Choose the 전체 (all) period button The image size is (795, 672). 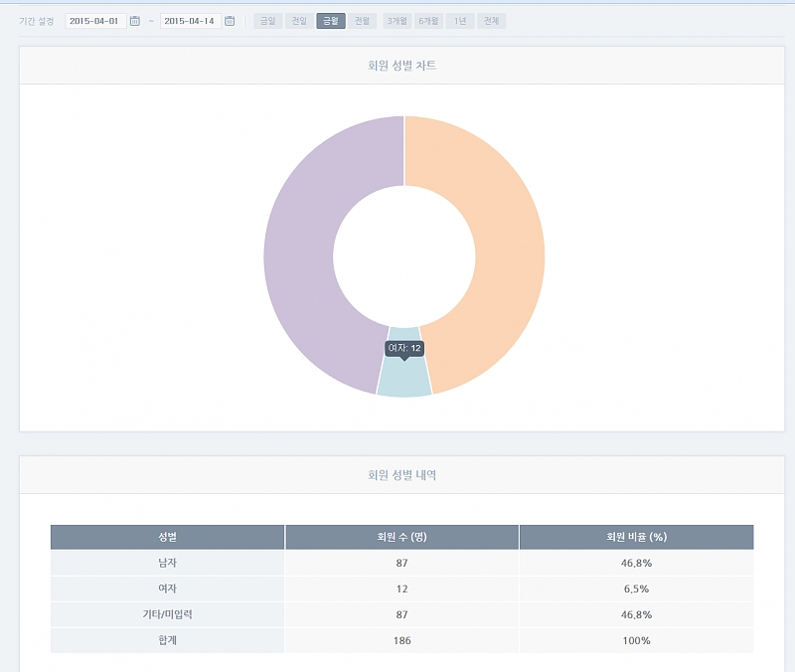tap(491, 21)
